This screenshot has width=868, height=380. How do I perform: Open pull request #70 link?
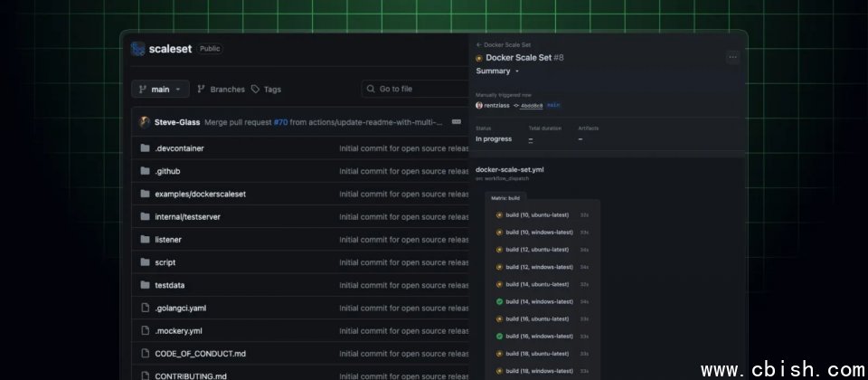pos(280,122)
